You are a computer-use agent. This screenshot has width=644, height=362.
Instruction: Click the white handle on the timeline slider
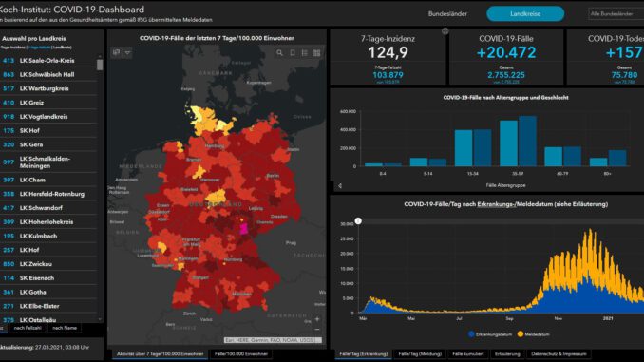pyautogui.click(x=358, y=221)
